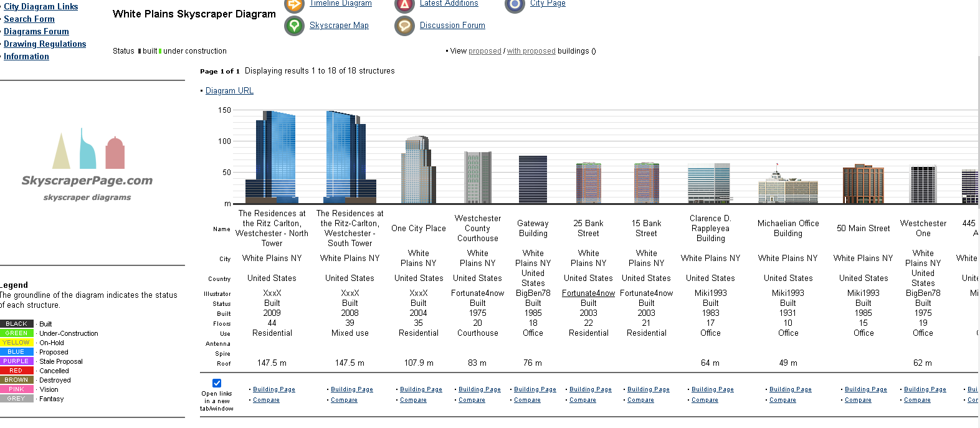The height and width of the screenshot is (428, 980).
Task: Select the Ritz-Carlton South Tower drawing
Action: pyautogui.click(x=350, y=157)
